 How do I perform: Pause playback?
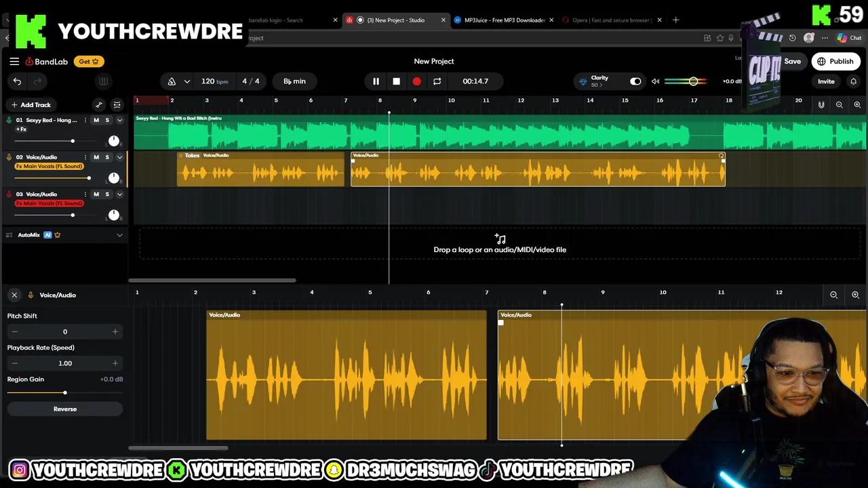pos(376,81)
